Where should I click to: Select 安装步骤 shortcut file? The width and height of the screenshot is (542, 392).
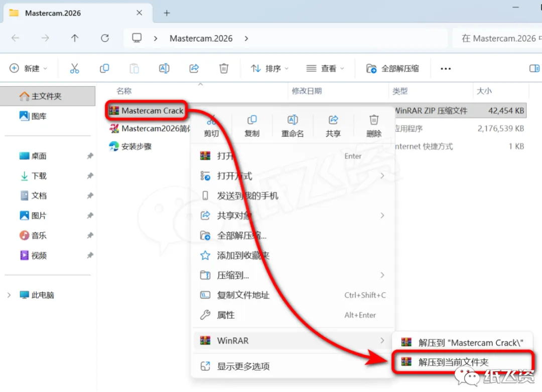130,146
